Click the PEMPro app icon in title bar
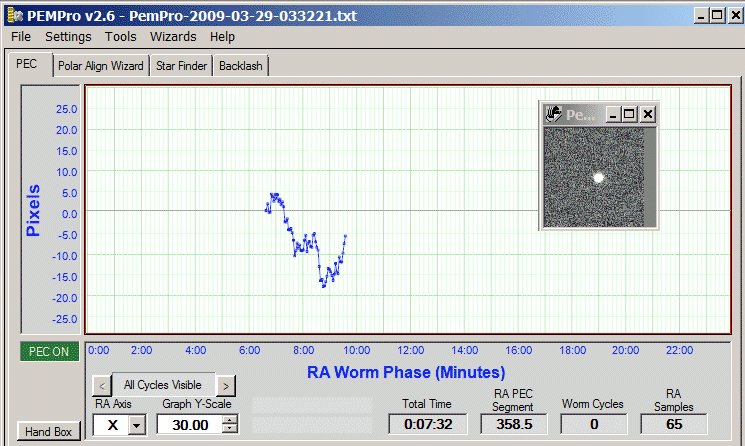 pos(15,16)
